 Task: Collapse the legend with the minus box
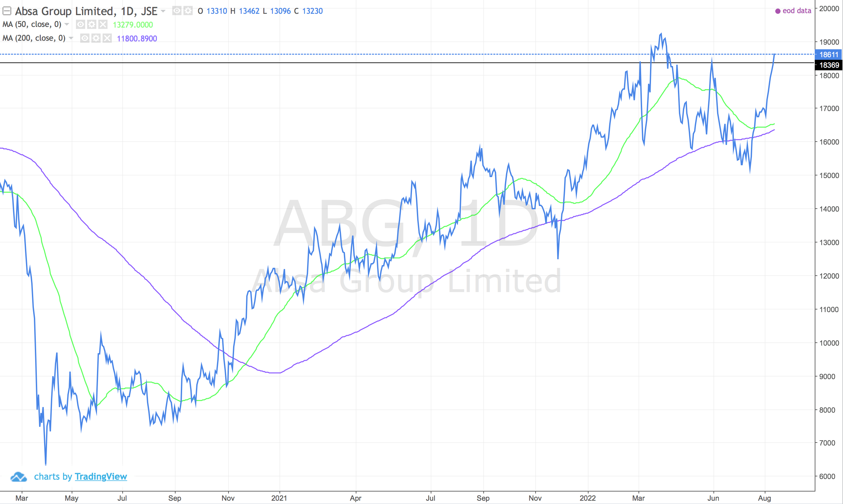pos(7,11)
